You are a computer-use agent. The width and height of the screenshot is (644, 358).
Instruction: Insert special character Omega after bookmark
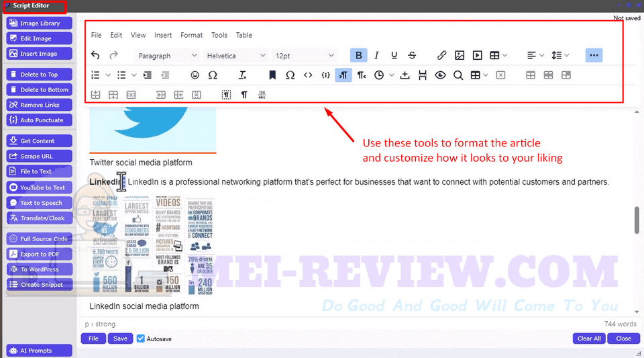[290, 75]
